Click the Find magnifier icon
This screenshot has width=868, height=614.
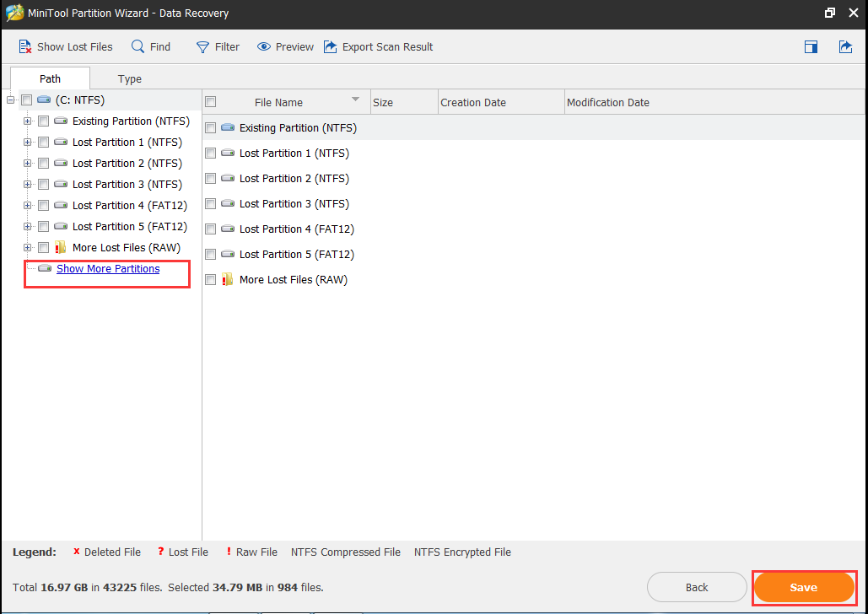pyautogui.click(x=137, y=46)
